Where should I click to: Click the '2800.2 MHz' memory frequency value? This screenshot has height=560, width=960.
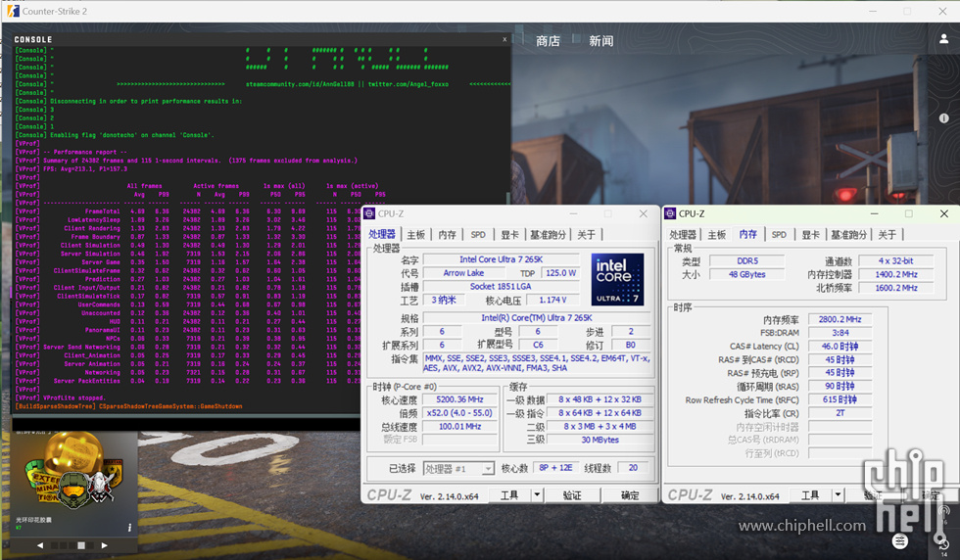(x=840, y=319)
